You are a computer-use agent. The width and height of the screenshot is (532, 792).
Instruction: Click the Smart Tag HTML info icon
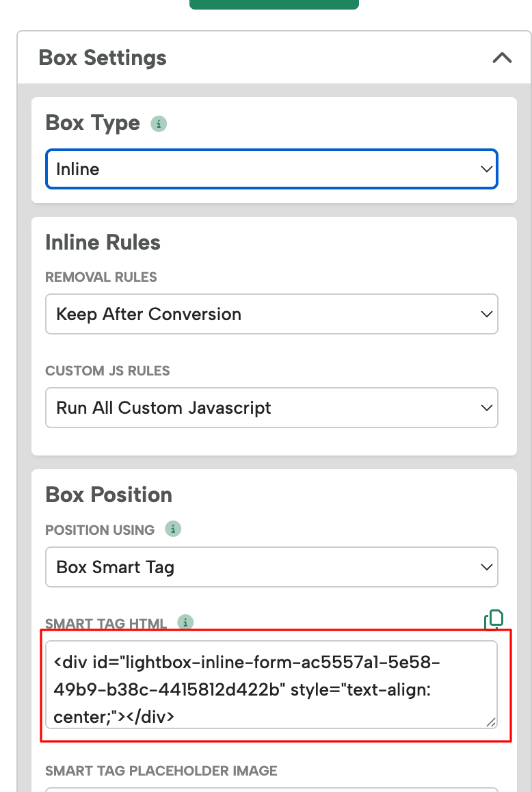point(185,622)
